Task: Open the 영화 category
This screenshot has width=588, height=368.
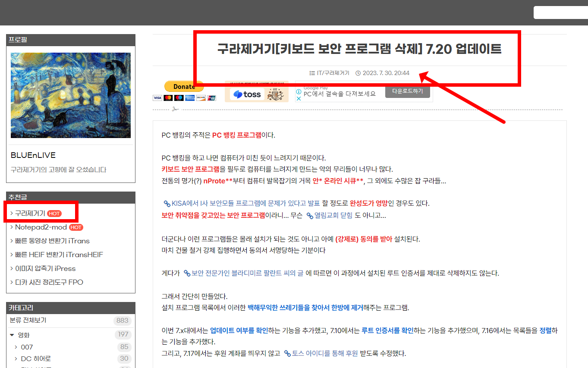Action: 24,335
